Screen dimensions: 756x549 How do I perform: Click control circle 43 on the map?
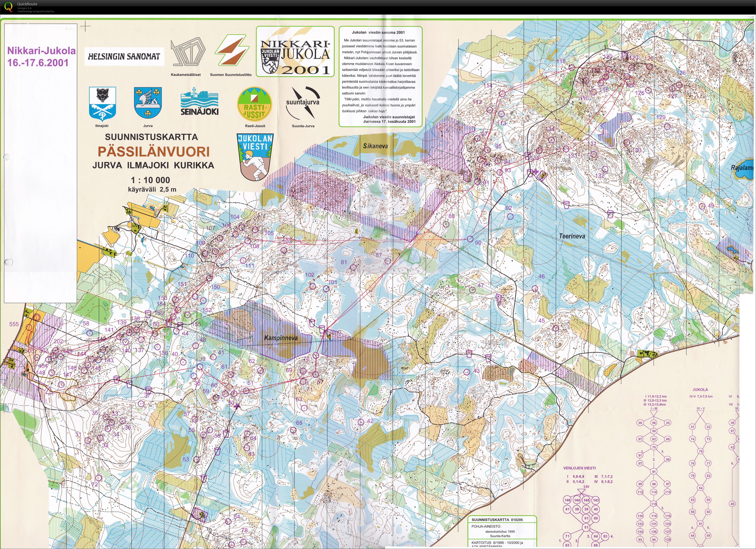[x=467, y=372]
